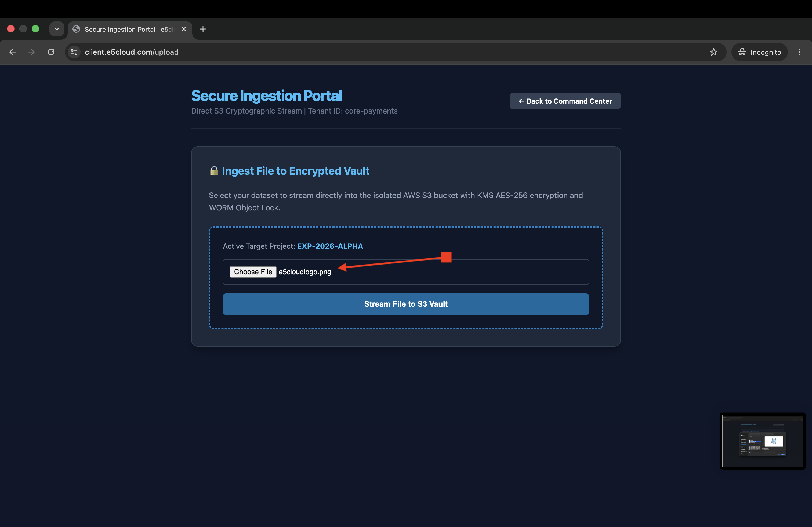812x527 pixels.
Task: Open Chrome's three-dot menu
Action: [x=799, y=52]
